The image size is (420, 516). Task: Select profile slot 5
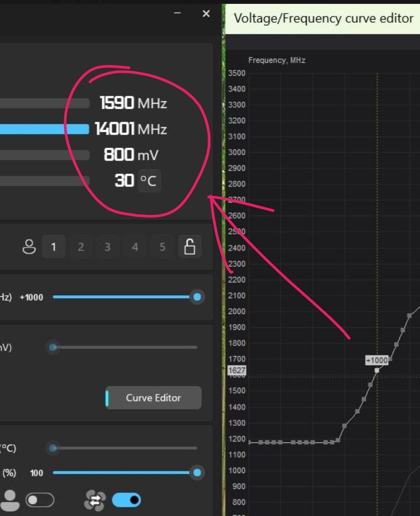pyautogui.click(x=162, y=246)
